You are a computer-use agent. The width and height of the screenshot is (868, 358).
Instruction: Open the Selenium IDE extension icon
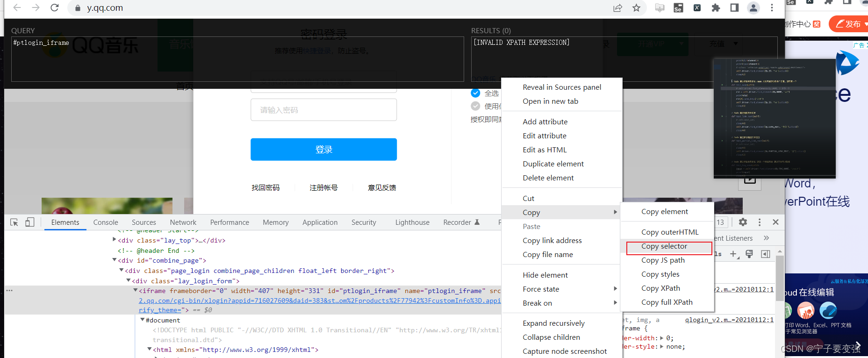coord(678,8)
